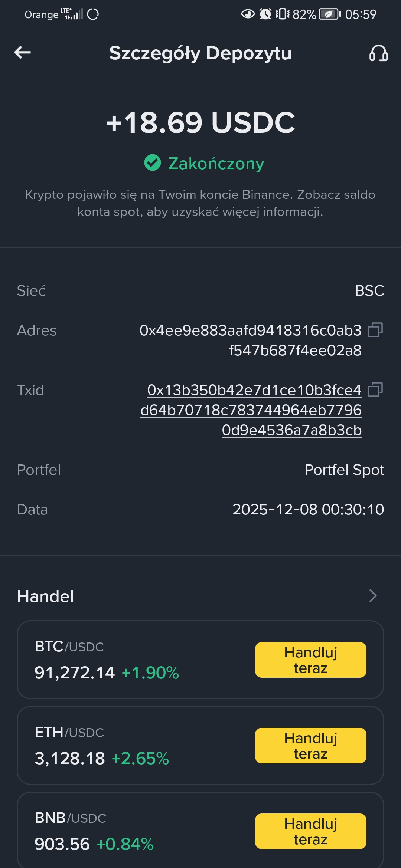Copy the Txid using the copy icon
Image resolution: width=401 pixels, height=868 pixels.
pyautogui.click(x=375, y=389)
